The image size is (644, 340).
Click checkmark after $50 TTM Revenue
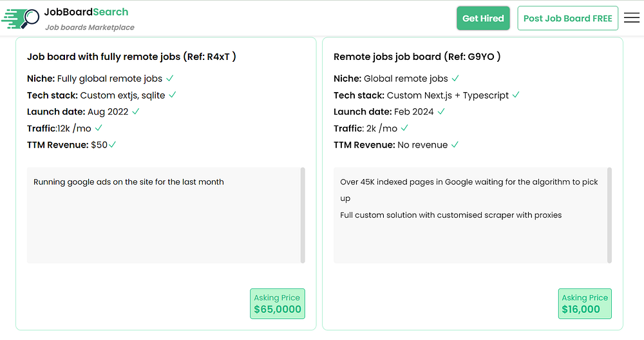tap(113, 145)
